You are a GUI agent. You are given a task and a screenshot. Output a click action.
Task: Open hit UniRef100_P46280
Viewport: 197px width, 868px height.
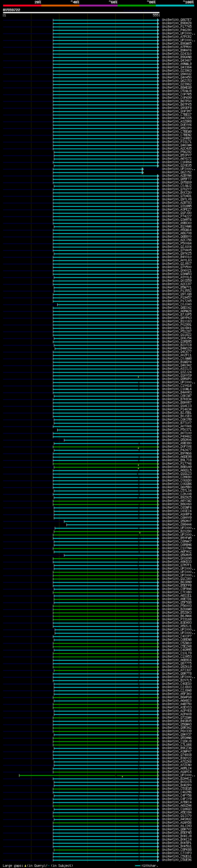pyautogui.click(x=176, y=30)
